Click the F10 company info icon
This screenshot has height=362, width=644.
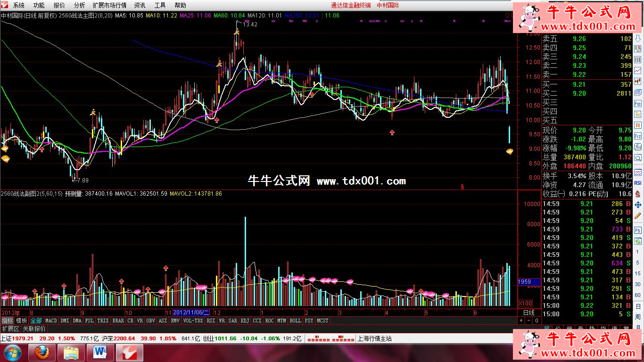(638, 103)
